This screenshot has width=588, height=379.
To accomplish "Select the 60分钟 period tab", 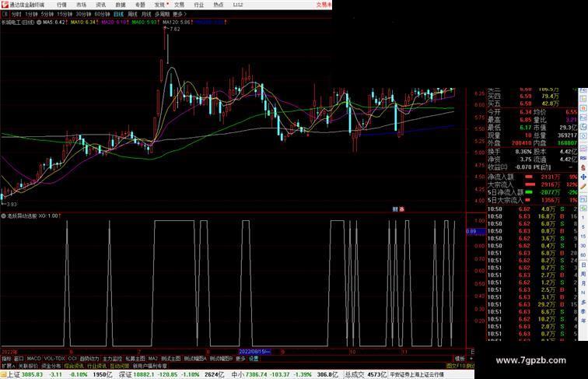I will tap(102, 14).
